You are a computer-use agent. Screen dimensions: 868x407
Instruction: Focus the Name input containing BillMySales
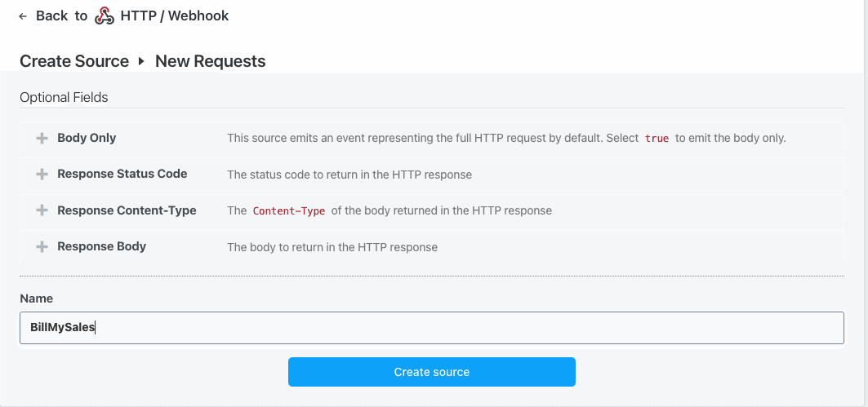tap(431, 328)
